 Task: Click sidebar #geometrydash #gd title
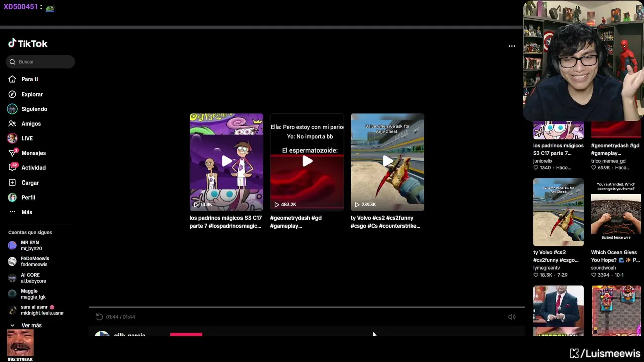click(x=615, y=149)
